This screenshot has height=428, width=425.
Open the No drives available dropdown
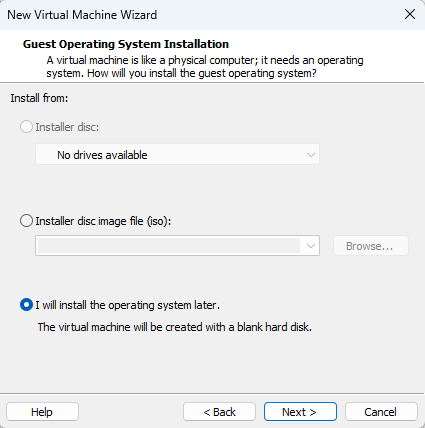(x=177, y=155)
